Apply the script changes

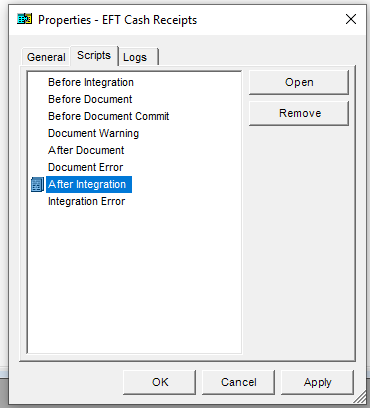[317, 382]
